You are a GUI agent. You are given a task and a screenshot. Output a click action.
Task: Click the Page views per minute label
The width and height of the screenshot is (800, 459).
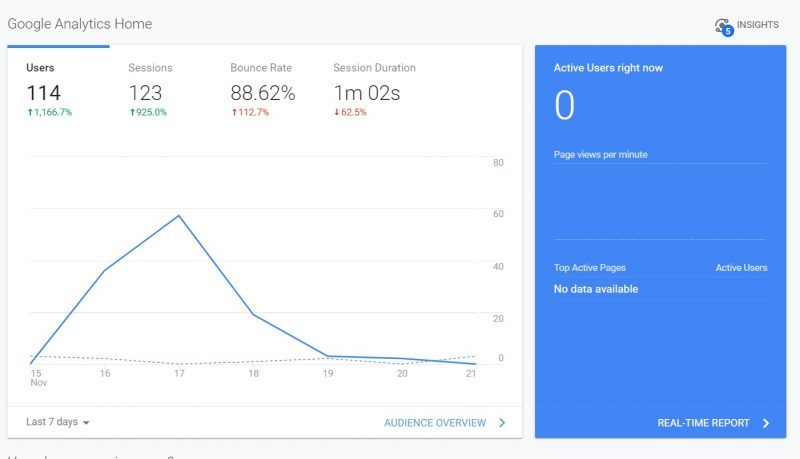[x=601, y=155]
